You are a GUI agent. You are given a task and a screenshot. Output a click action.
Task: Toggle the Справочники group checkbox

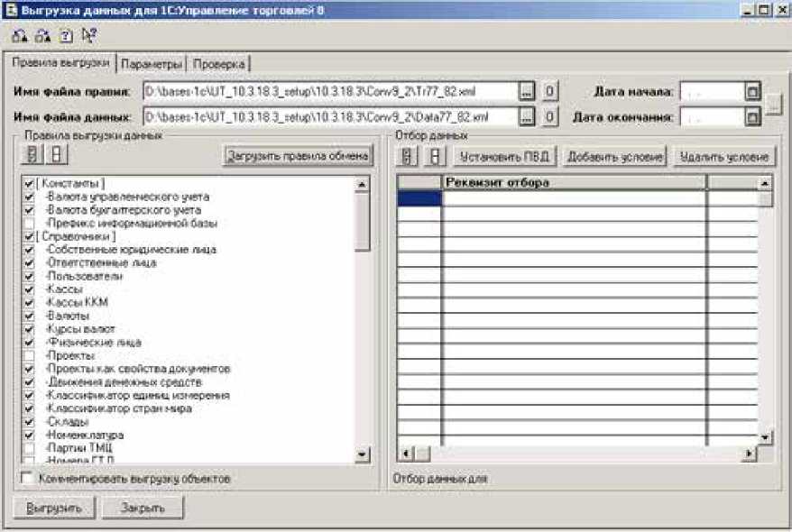click(29, 236)
